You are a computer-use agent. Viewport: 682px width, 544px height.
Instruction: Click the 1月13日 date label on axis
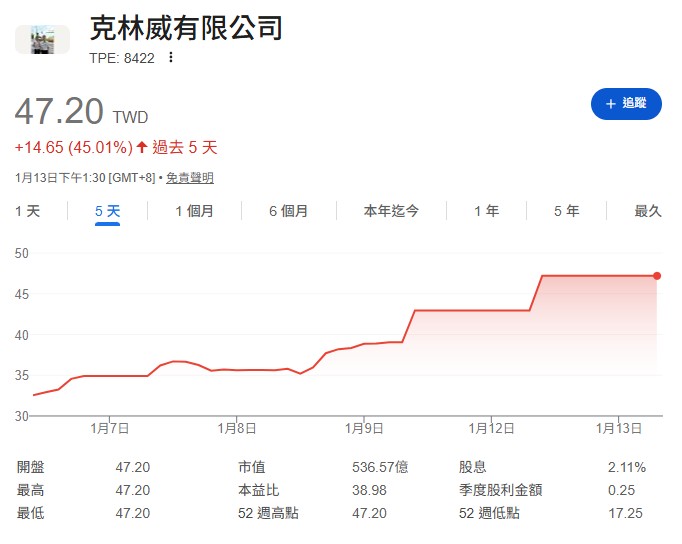coord(618,429)
